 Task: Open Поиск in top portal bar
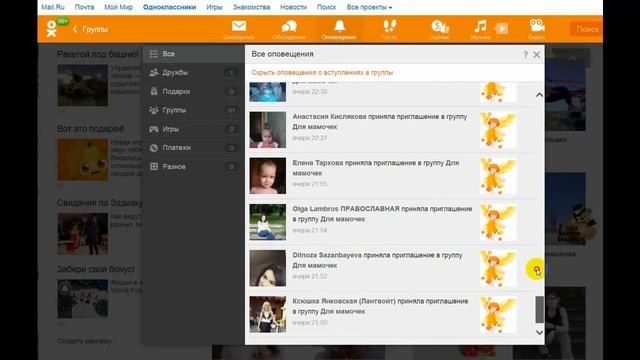[327, 7]
